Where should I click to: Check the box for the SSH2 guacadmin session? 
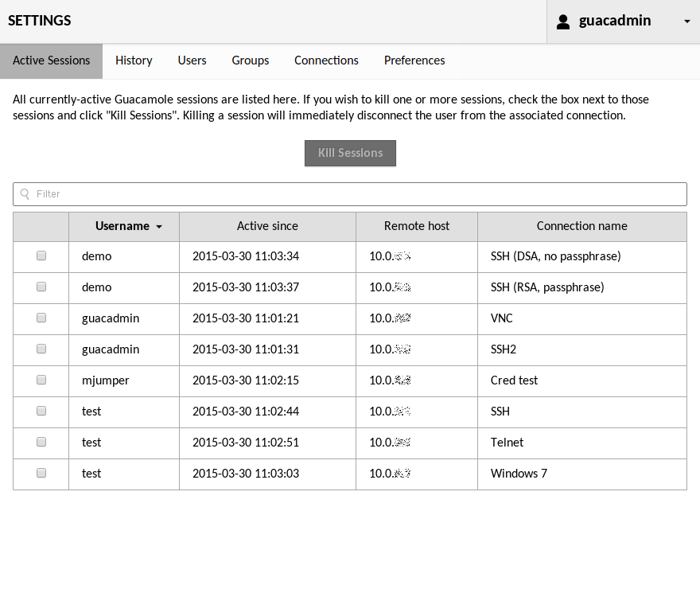41,349
